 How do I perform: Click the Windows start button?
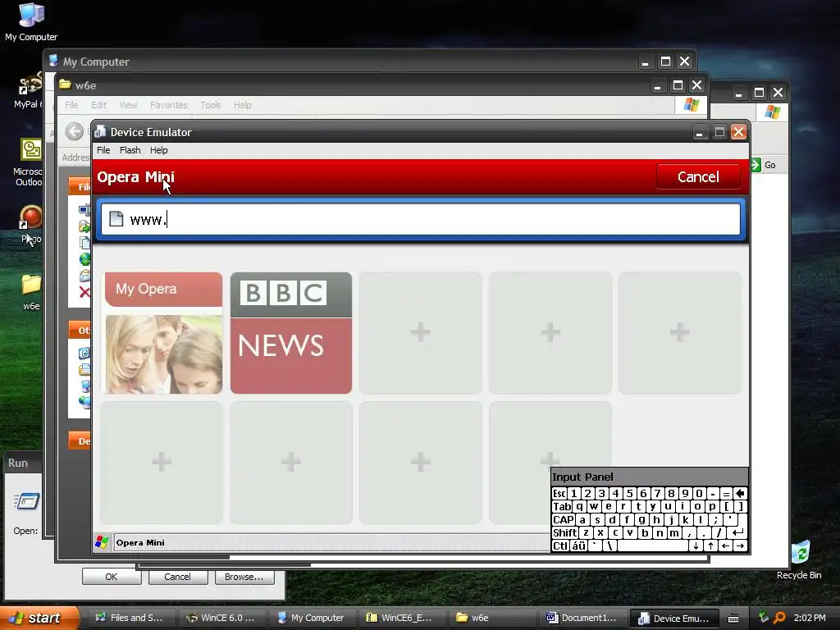click(39, 618)
